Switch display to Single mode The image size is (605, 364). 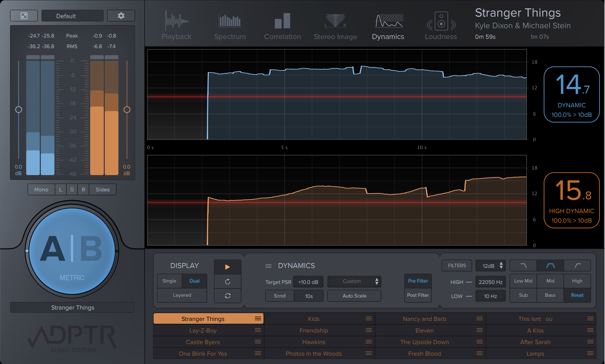coord(169,281)
